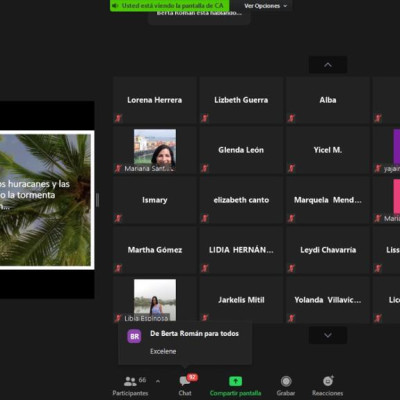Show previous participants with up chevron
This screenshot has width=400, height=400.
[328, 65]
